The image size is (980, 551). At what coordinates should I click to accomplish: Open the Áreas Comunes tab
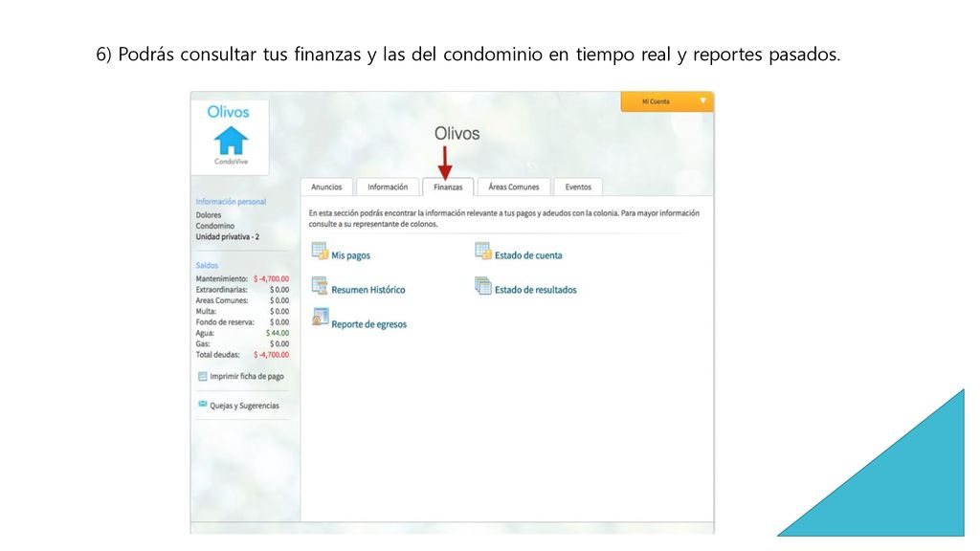click(514, 187)
